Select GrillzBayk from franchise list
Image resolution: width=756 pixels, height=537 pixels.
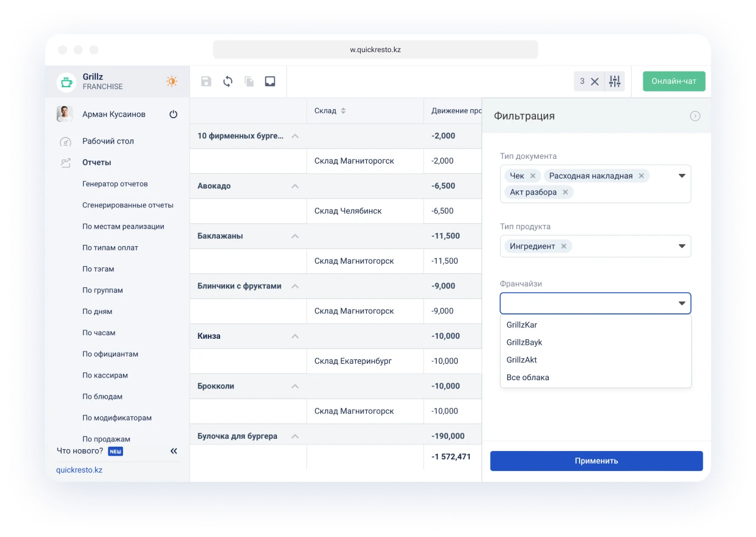coord(524,342)
